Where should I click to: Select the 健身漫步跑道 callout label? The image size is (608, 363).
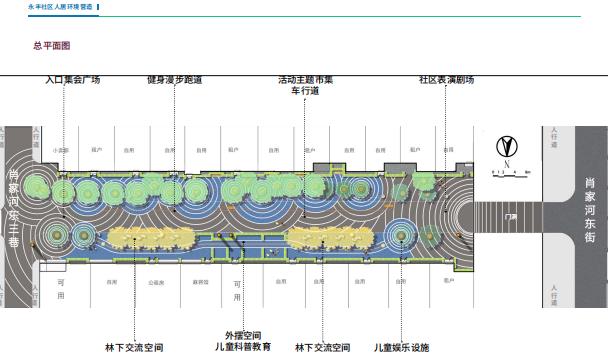coord(174,80)
